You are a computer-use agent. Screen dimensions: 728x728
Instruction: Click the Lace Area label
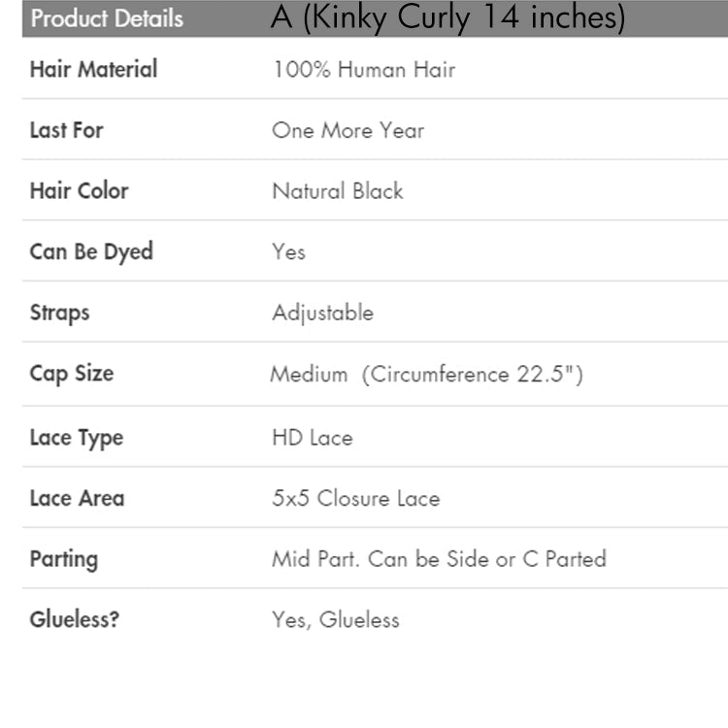77,498
